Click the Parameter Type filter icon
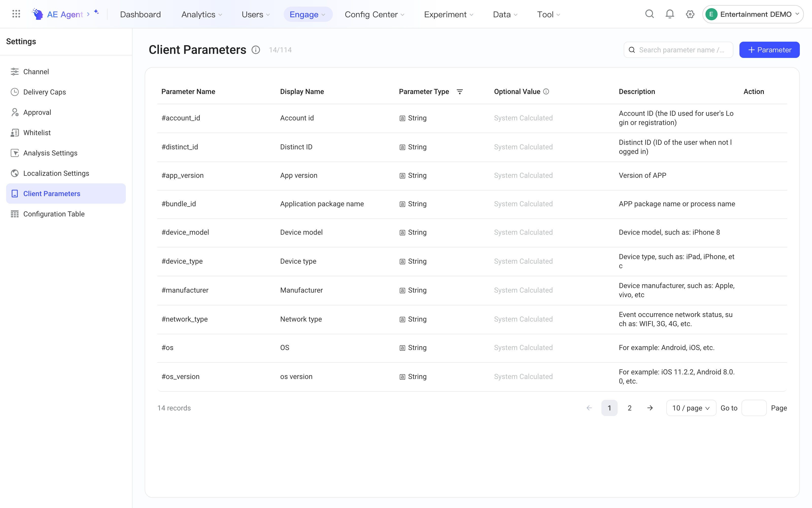This screenshot has width=812, height=508. tap(460, 92)
